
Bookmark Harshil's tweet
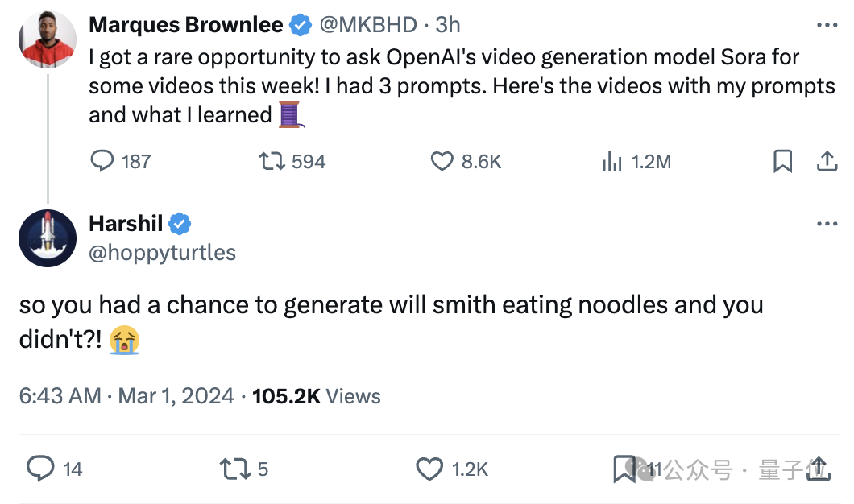pyautogui.click(x=624, y=468)
